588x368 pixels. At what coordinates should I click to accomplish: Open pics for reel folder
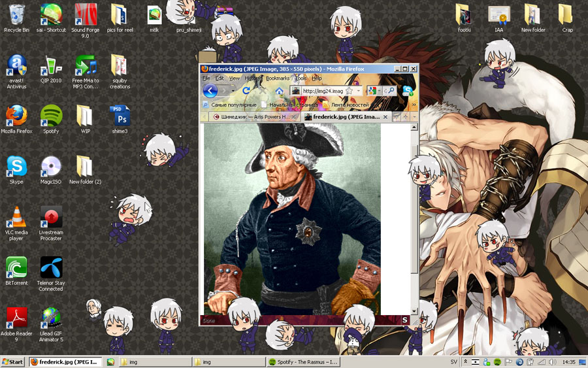(120, 18)
